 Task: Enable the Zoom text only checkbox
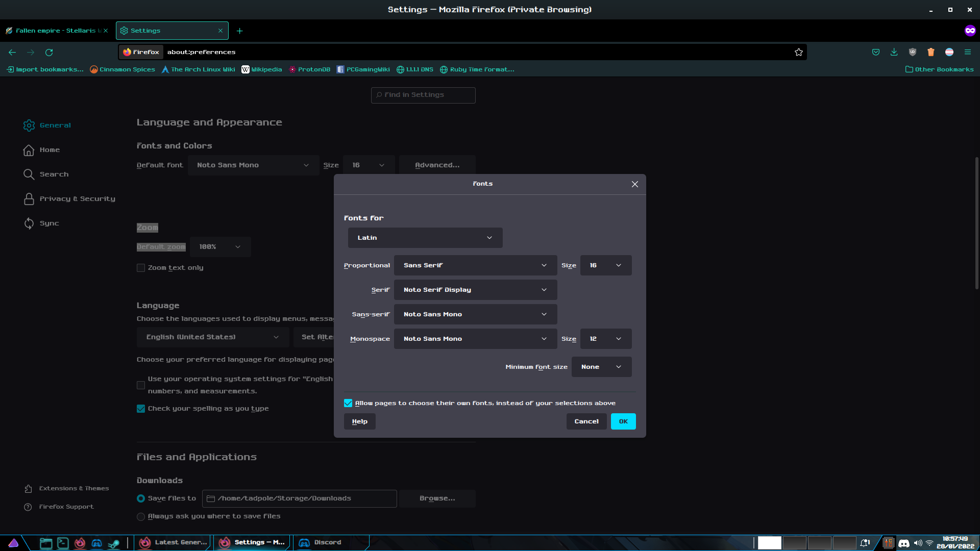[x=141, y=268]
